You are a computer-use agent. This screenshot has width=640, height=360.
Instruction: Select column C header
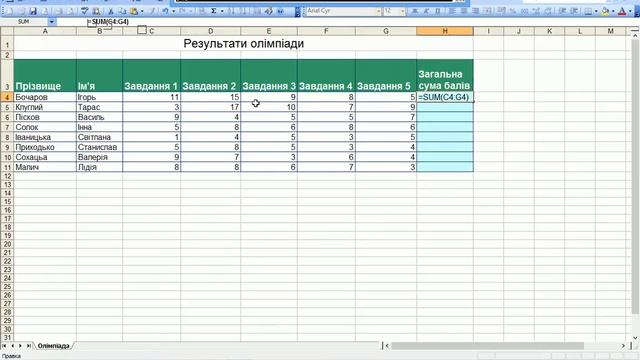click(151, 31)
